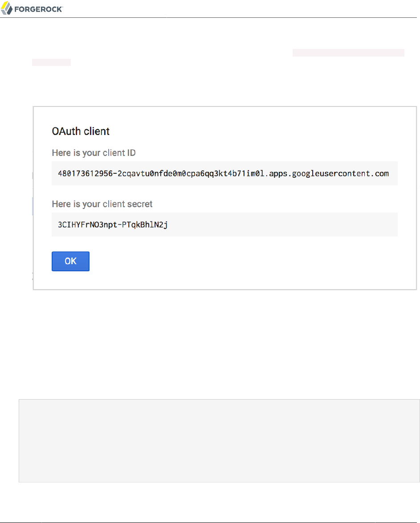Viewport: 420px width, 523px height.
Task: Click the word "ID" in the client ID label
Action: 131,153
